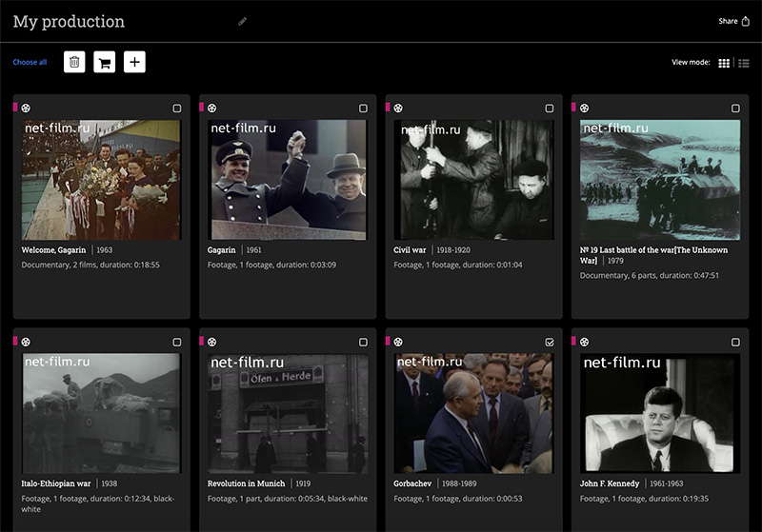The height and width of the screenshot is (532, 762).
Task: Tick checkbox for Last battle of the war
Action: coord(735,108)
